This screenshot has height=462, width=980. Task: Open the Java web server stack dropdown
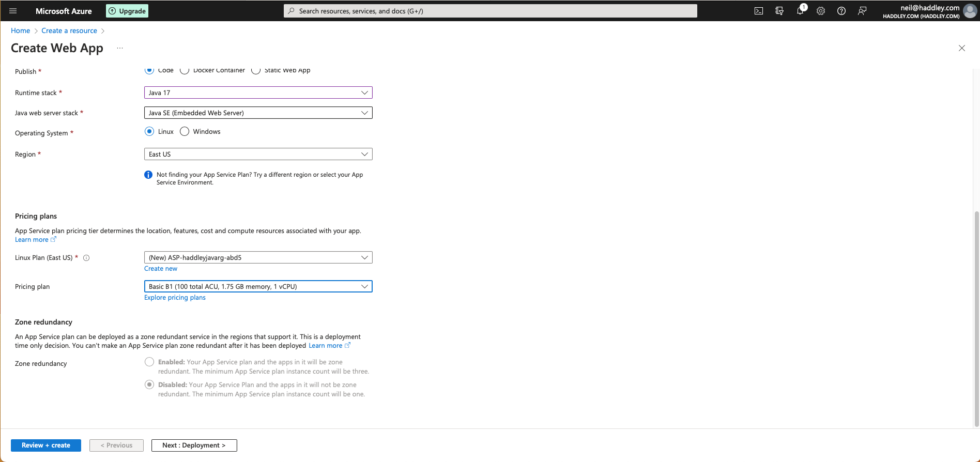click(x=258, y=113)
